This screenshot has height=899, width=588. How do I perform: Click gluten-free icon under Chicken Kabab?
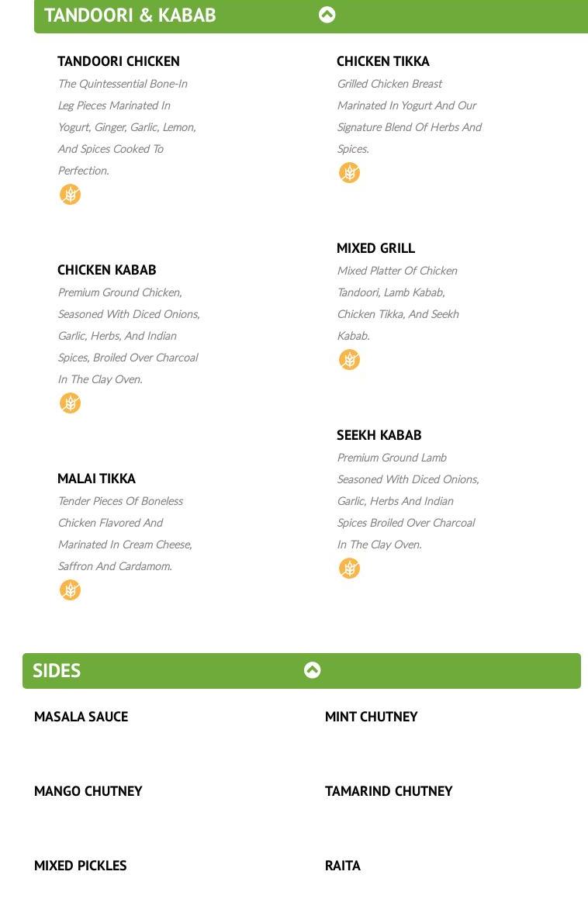[70, 403]
